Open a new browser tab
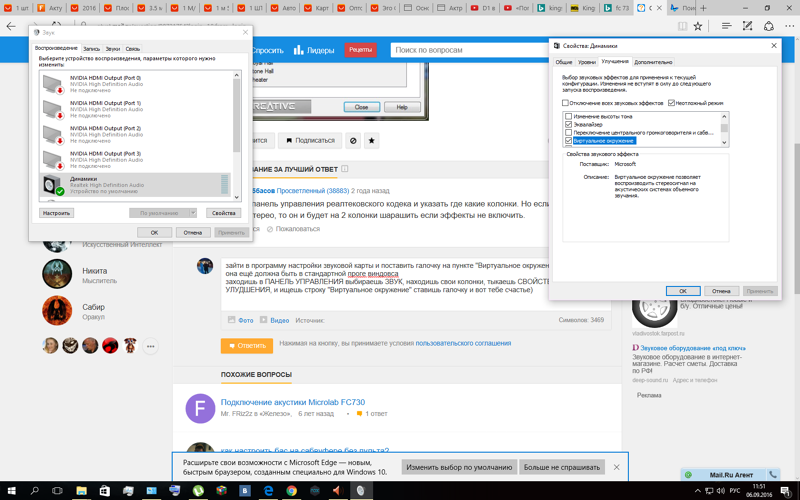Screen dimensions: 800x500 click(704, 8)
